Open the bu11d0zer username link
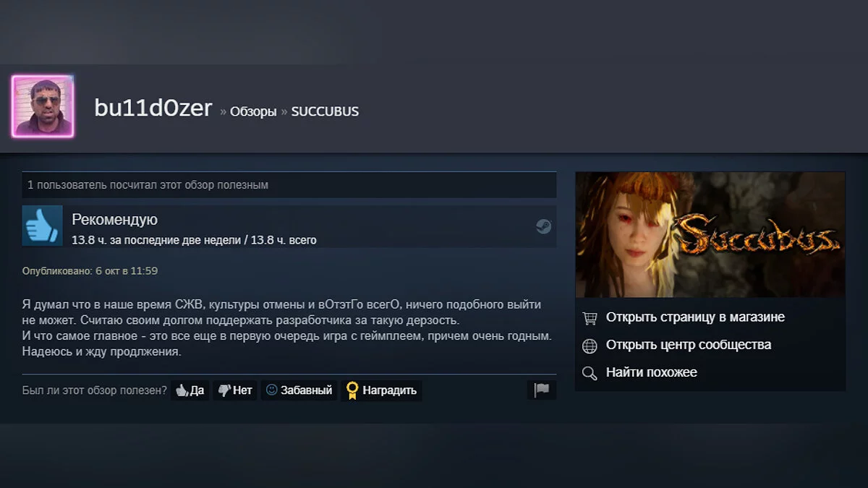The image size is (868, 488). [153, 108]
